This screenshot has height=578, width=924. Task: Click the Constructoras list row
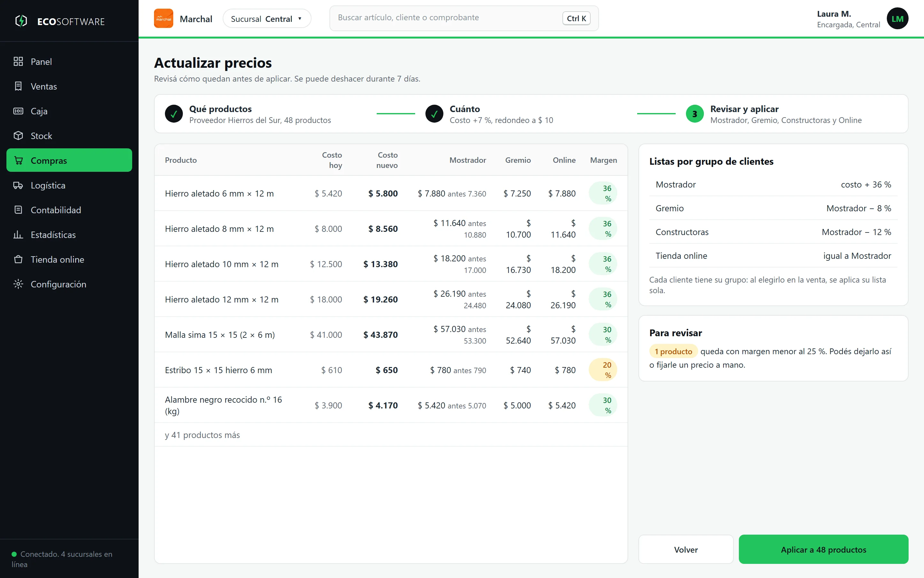click(773, 232)
